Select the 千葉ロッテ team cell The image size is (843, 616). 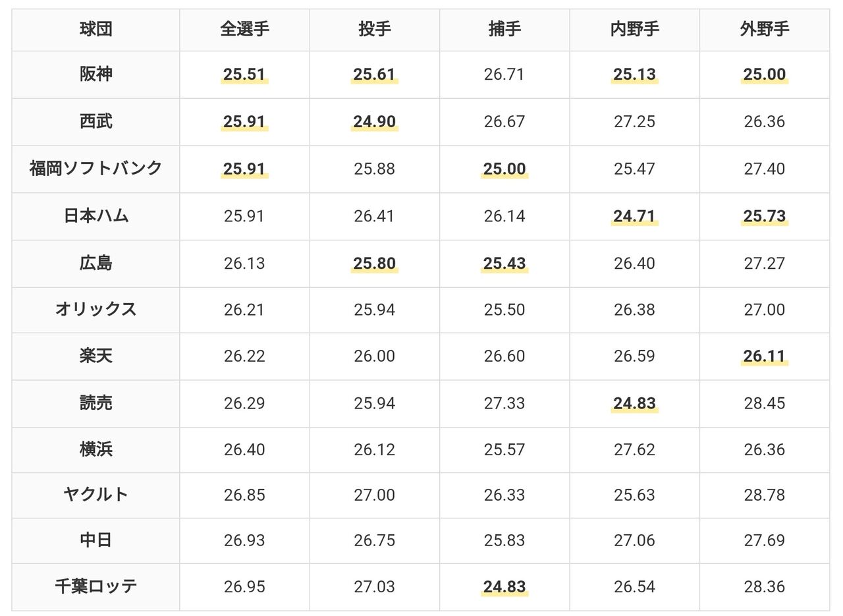point(95,586)
